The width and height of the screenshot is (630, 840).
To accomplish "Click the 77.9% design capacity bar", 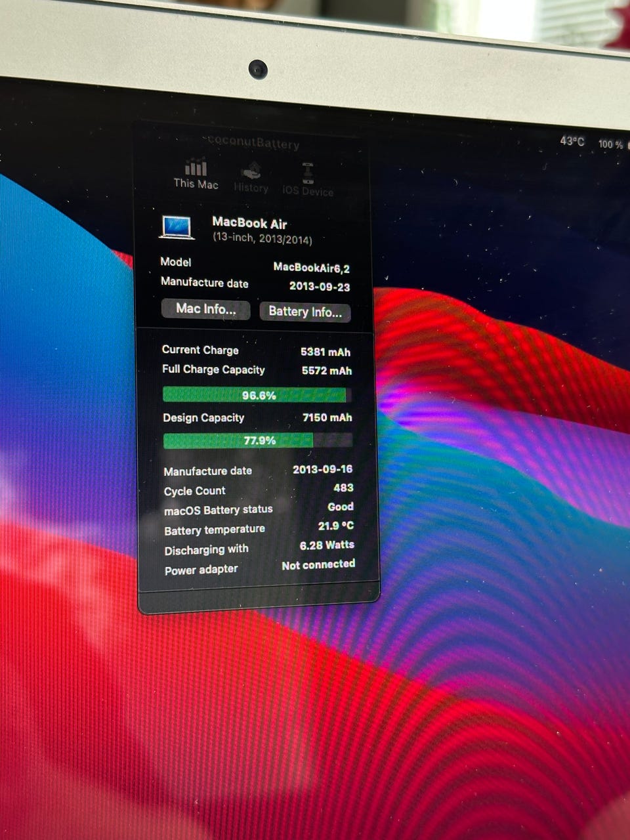I will 258,440.
